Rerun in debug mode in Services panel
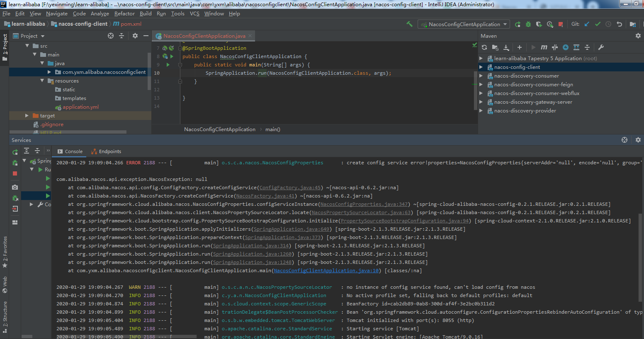 tap(15, 163)
